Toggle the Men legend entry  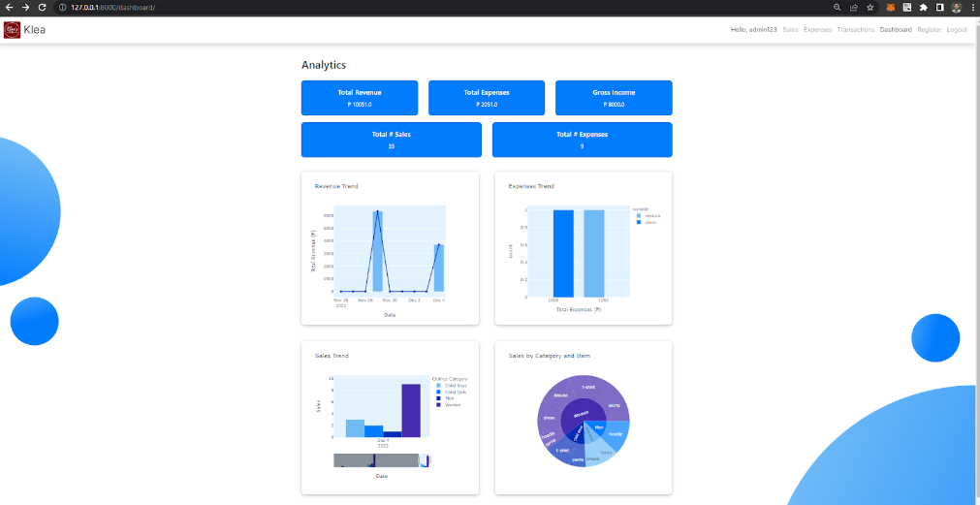(445, 398)
